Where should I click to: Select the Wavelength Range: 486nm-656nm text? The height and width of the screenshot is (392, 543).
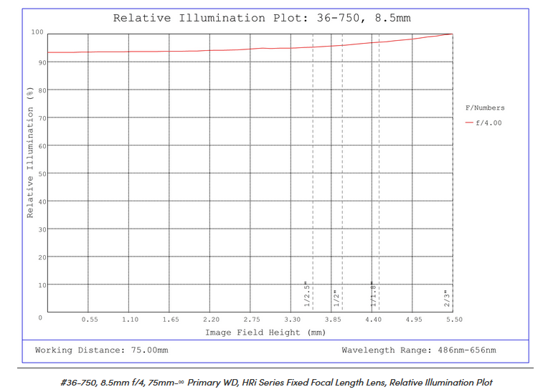click(x=418, y=350)
